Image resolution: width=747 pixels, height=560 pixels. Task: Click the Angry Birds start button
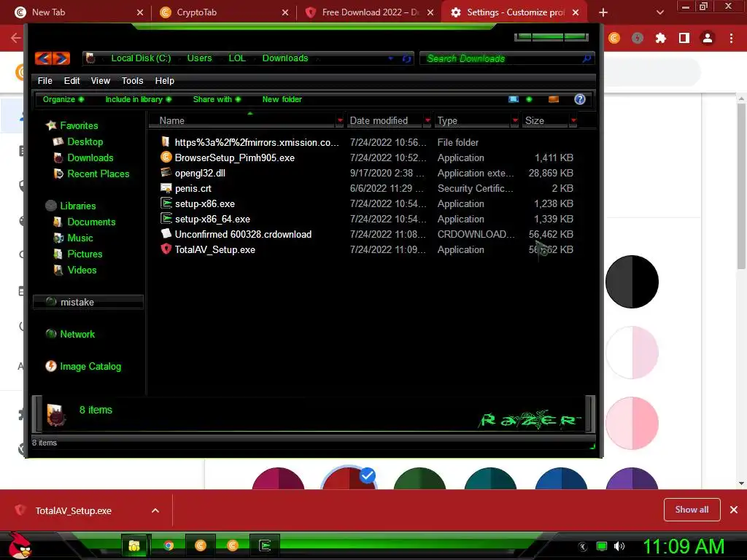point(20,545)
